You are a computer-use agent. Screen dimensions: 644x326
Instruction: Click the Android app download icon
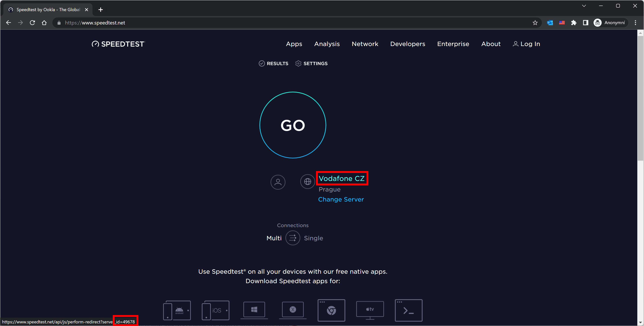tap(177, 310)
